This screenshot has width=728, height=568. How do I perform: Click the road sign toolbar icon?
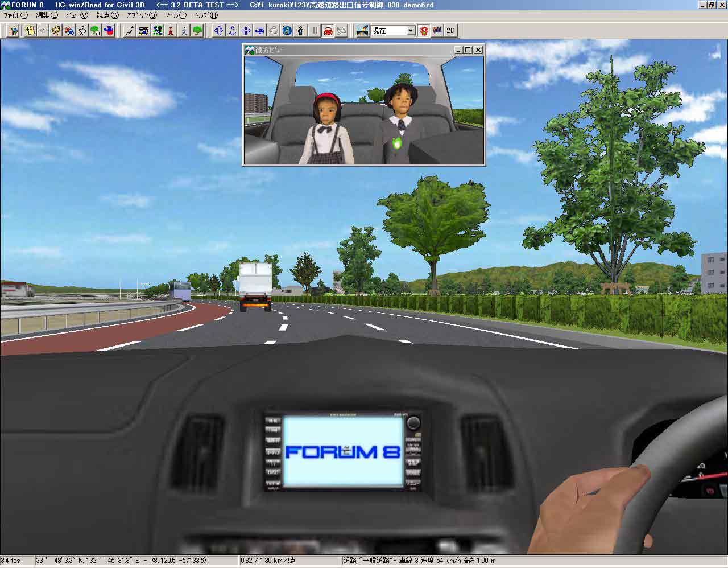pos(56,31)
